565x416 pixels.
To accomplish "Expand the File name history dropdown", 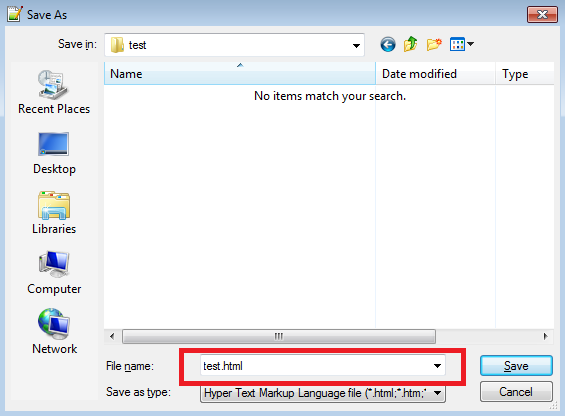I will pos(437,366).
